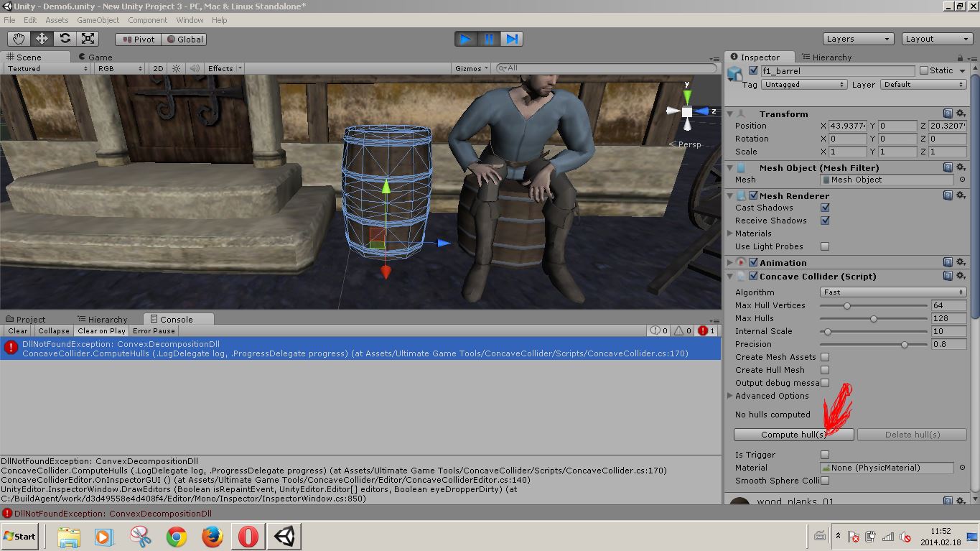The image size is (980, 551).
Task: Toggle the Pivot handle position button
Action: 139,40
